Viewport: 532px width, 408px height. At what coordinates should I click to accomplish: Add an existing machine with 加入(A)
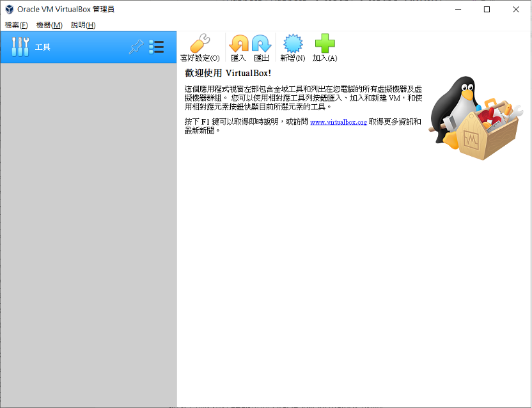(x=325, y=47)
